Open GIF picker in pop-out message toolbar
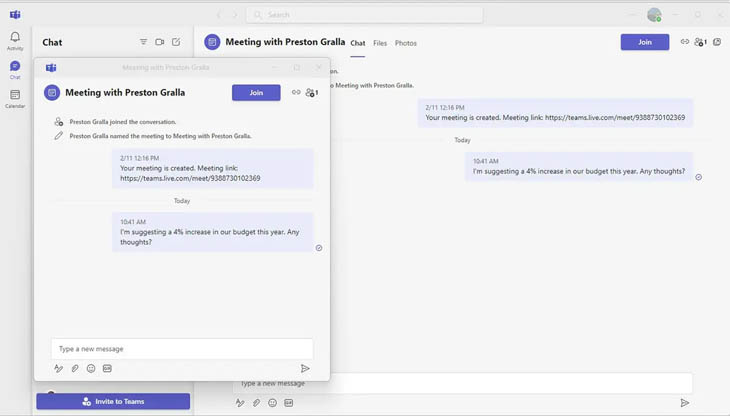 pos(107,368)
